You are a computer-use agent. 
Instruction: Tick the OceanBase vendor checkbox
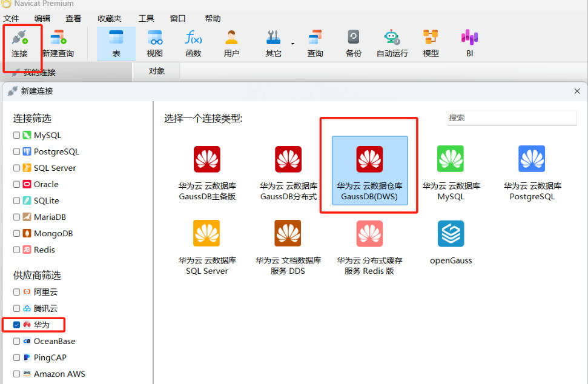tap(16, 341)
